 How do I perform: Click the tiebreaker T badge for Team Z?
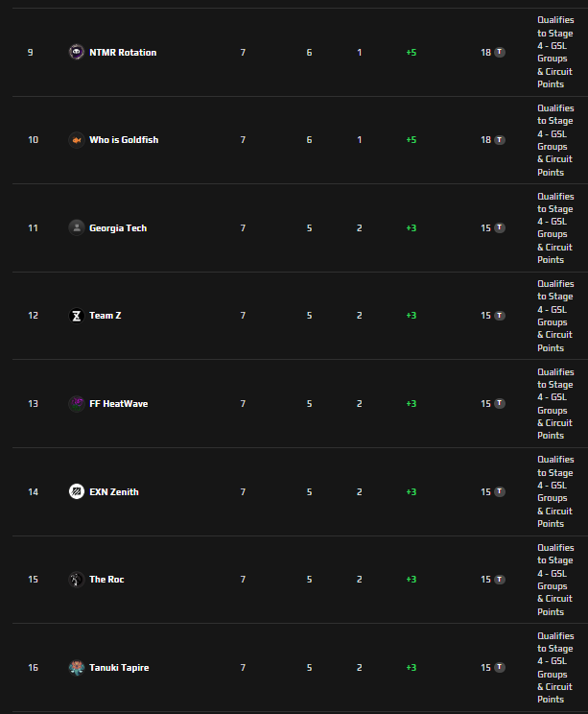click(x=500, y=315)
